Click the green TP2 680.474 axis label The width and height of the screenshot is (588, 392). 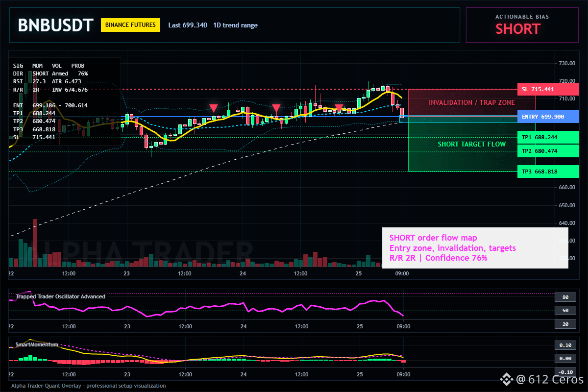click(548, 151)
